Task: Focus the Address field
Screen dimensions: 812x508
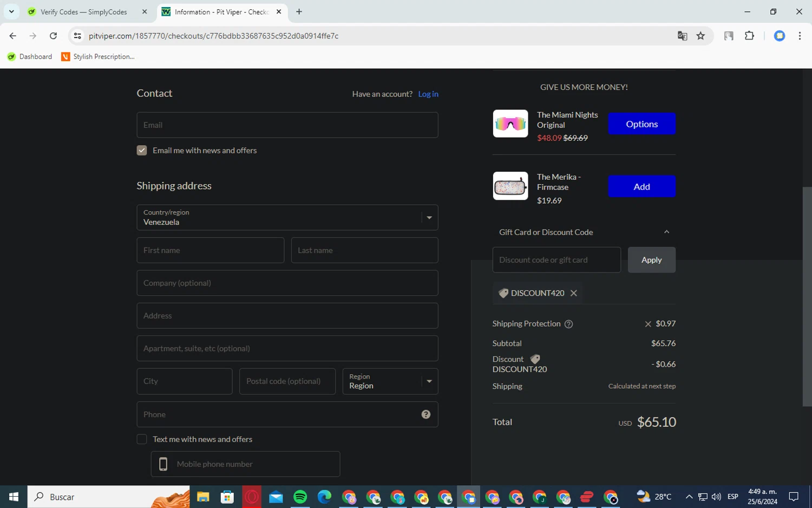Action: click(x=287, y=316)
